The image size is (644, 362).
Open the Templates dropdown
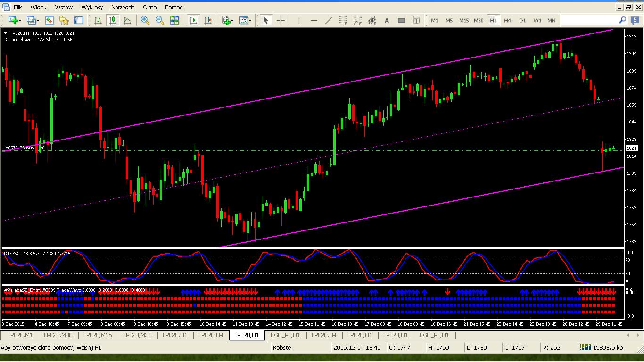(x=246, y=20)
